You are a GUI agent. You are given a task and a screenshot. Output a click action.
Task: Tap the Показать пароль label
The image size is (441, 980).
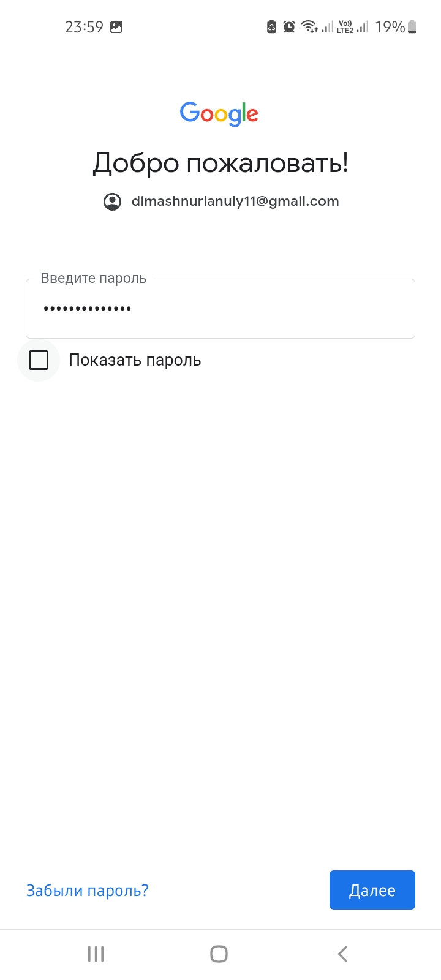[135, 360]
